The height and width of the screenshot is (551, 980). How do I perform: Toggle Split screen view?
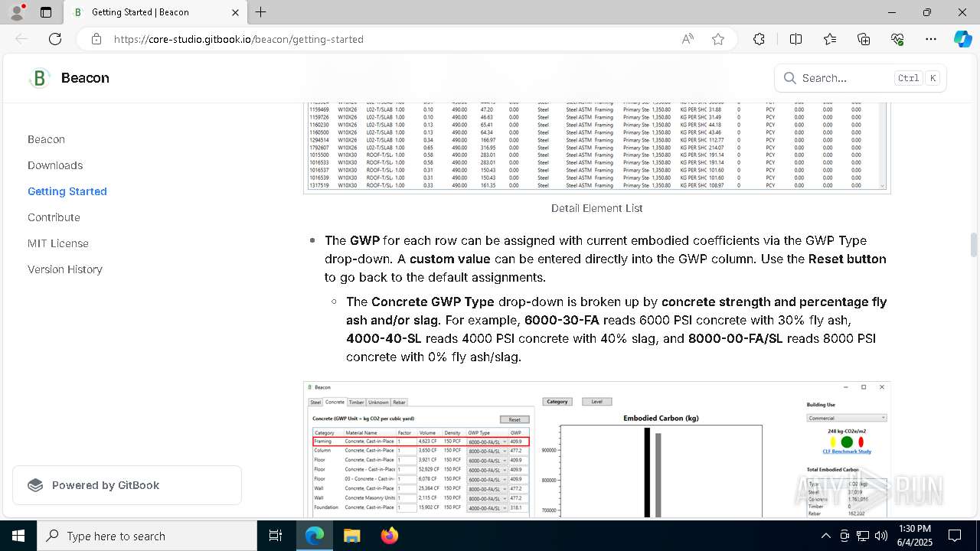(795, 39)
